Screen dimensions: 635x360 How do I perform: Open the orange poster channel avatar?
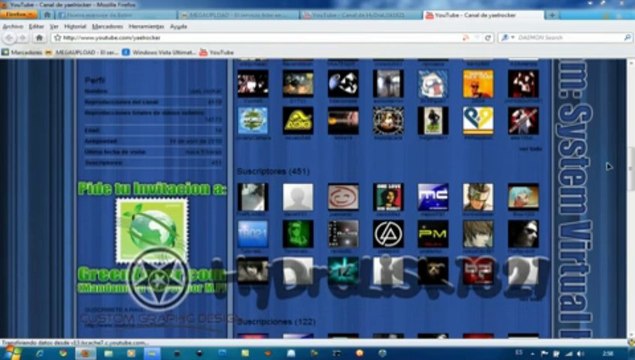pyautogui.click(x=478, y=84)
